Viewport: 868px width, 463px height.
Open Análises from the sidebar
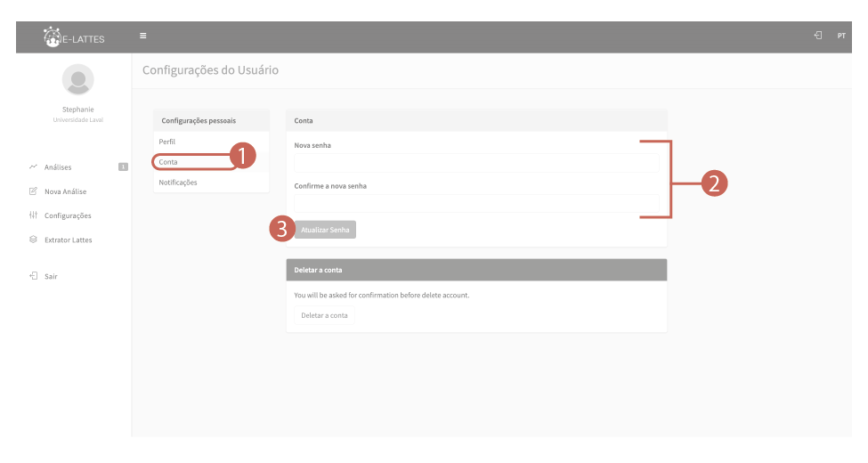point(58,167)
